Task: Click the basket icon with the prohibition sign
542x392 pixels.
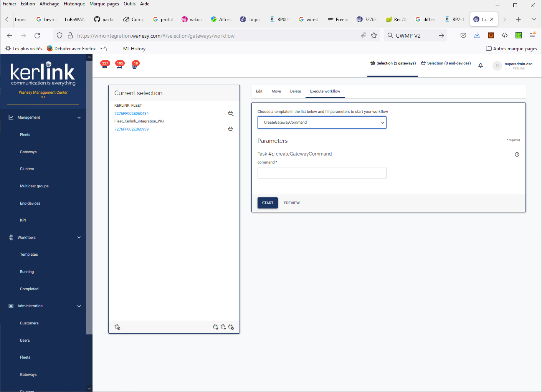Action: pos(117,327)
